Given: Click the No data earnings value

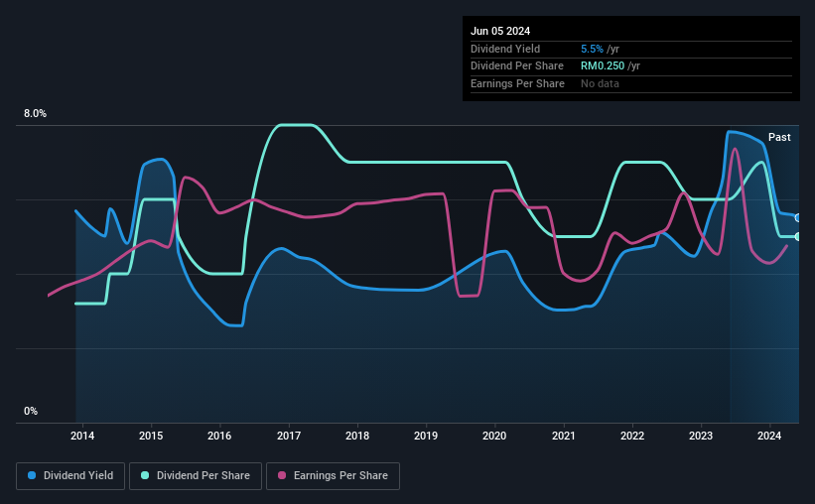Looking at the screenshot, I should pos(600,83).
